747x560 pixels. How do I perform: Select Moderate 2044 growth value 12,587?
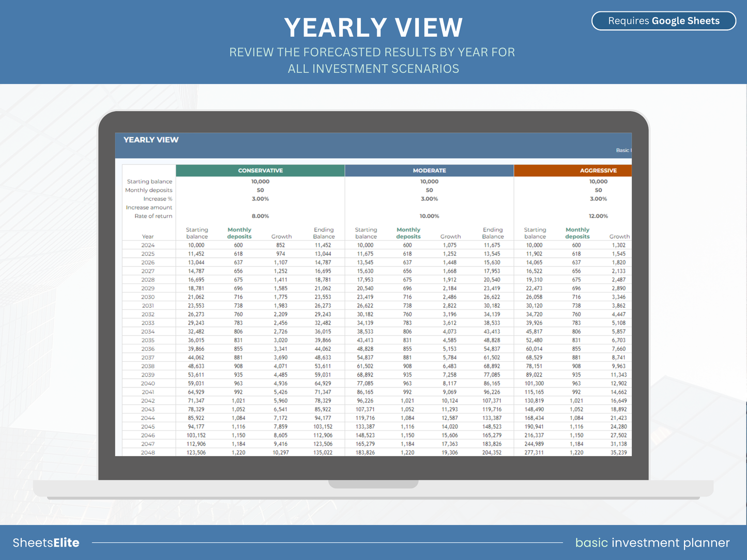[449, 418]
